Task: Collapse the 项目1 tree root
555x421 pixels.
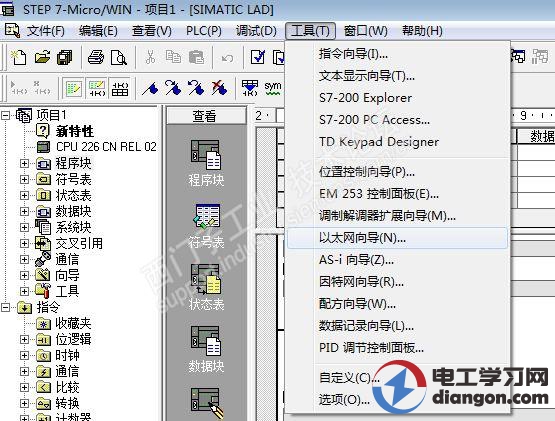Action: [5, 115]
